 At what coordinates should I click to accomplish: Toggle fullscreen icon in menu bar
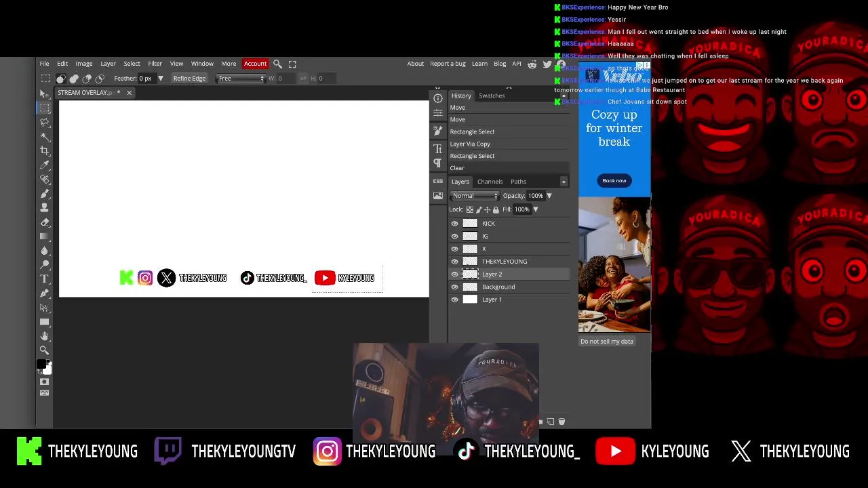[292, 64]
